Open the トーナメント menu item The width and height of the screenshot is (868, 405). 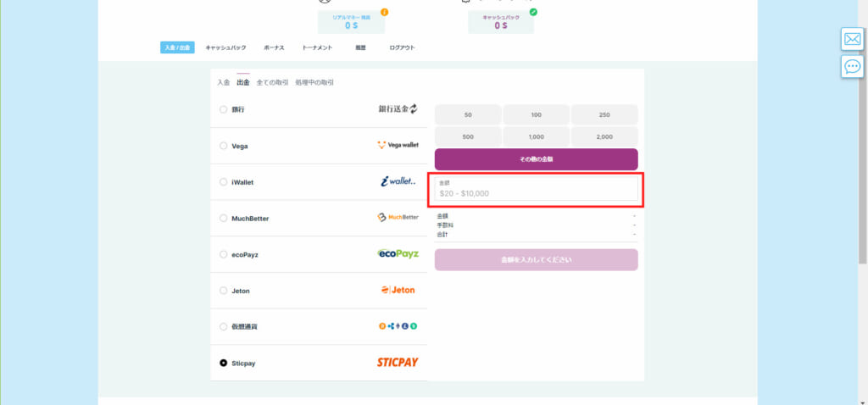[x=317, y=47]
